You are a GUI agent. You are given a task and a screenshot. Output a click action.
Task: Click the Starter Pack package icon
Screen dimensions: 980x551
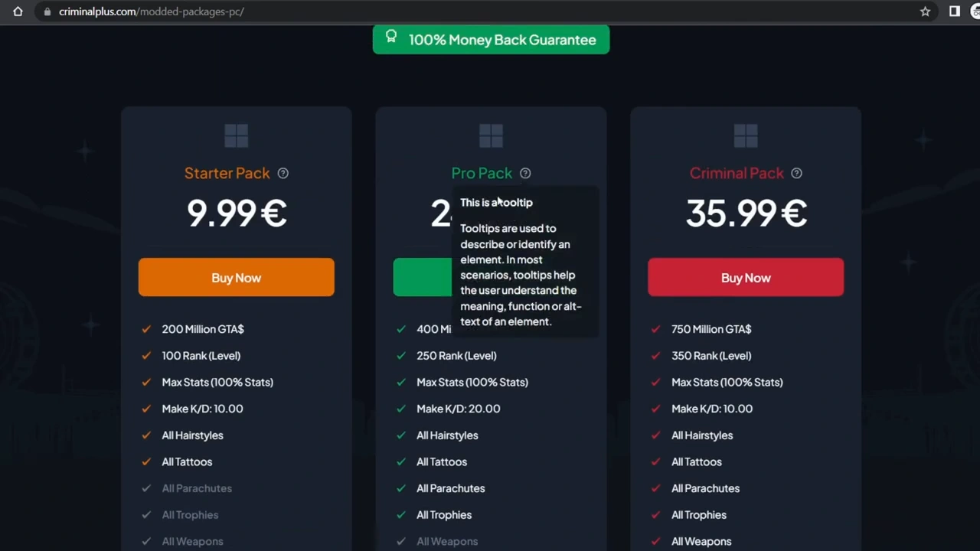[x=236, y=135]
